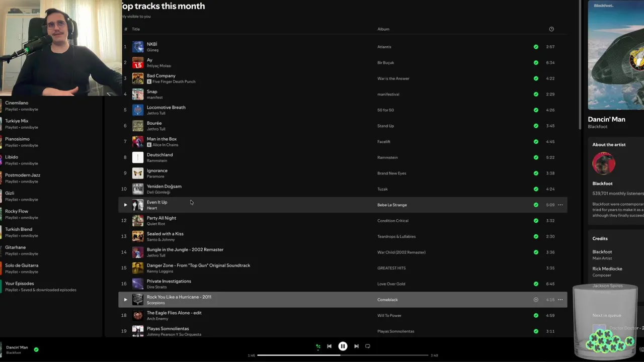644x362 pixels.
Task: Click the Locomotive Breath cover thumbnail
Action: (138, 110)
